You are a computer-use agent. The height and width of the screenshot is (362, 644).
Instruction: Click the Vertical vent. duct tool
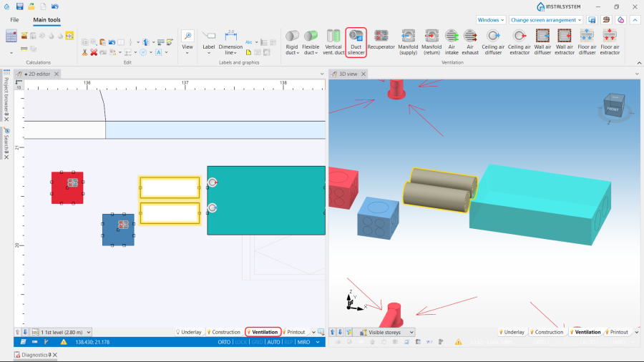pyautogui.click(x=333, y=41)
